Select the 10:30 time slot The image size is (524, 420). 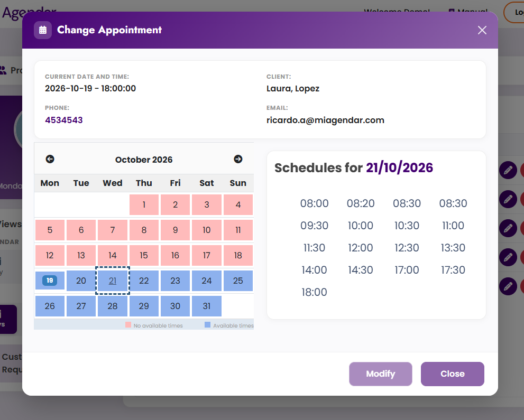tap(407, 226)
